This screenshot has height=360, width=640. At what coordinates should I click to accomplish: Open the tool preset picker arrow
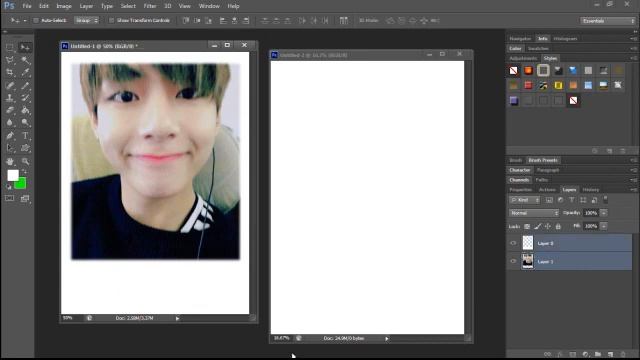[24, 20]
